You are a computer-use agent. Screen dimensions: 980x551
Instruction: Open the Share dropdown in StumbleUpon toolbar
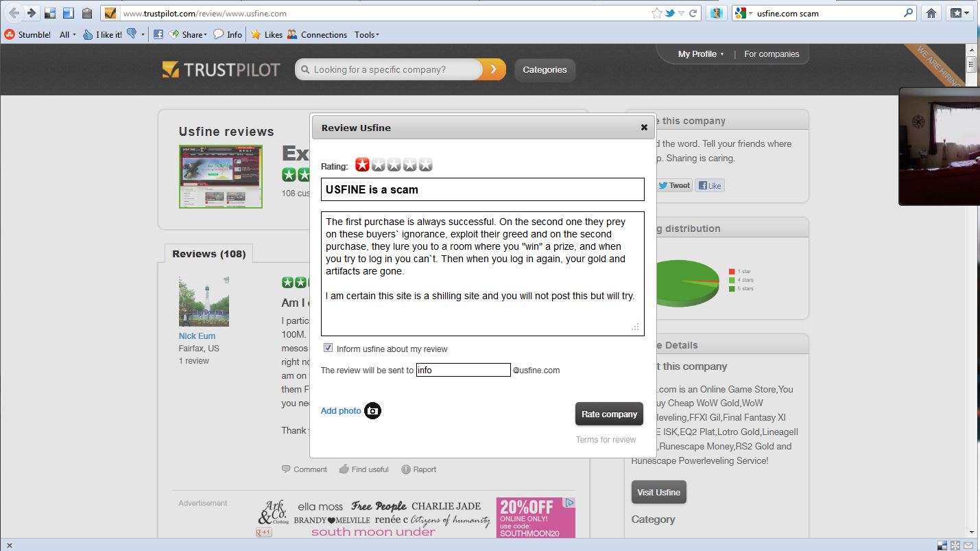point(187,34)
